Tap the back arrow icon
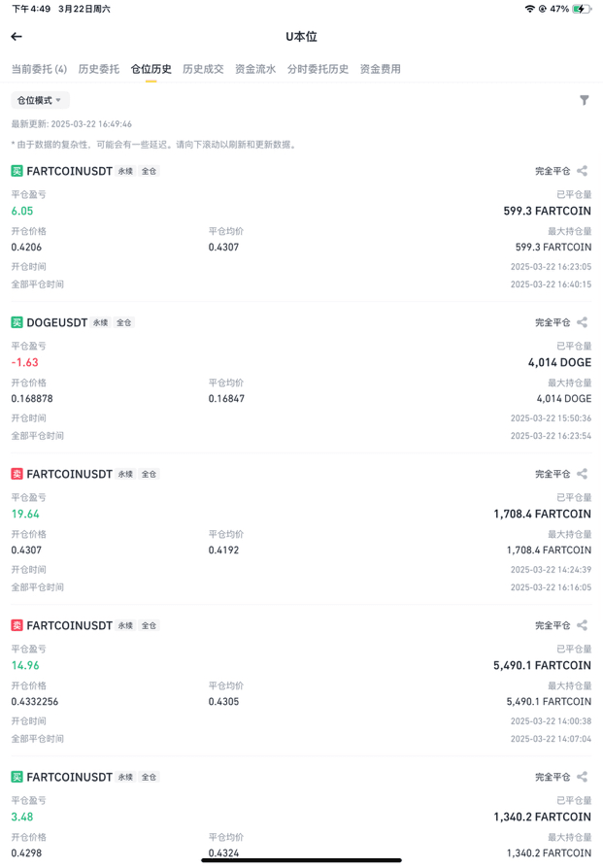The image size is (603, 868). (x=17, y=37)
